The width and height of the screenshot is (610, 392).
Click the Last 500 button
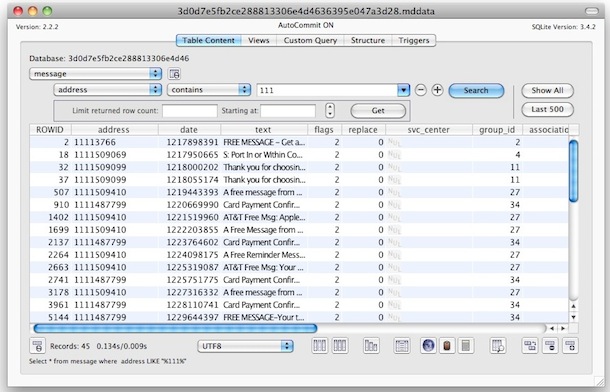click(x=547, y=109)
